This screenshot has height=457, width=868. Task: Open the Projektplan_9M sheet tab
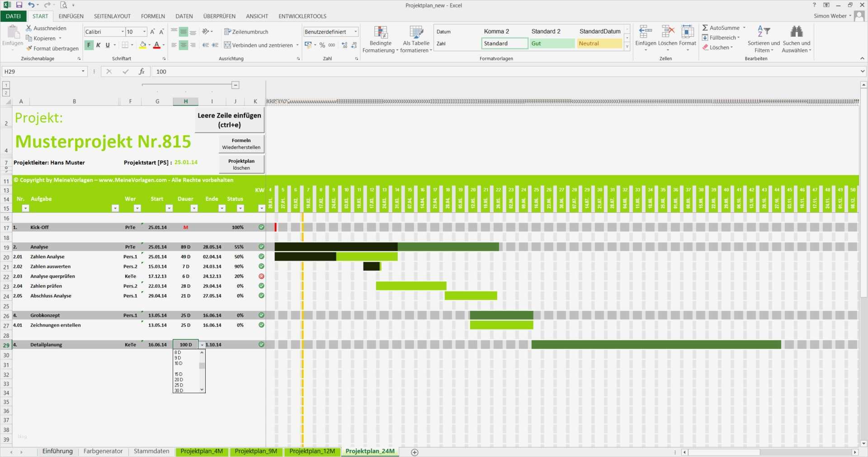256,452
